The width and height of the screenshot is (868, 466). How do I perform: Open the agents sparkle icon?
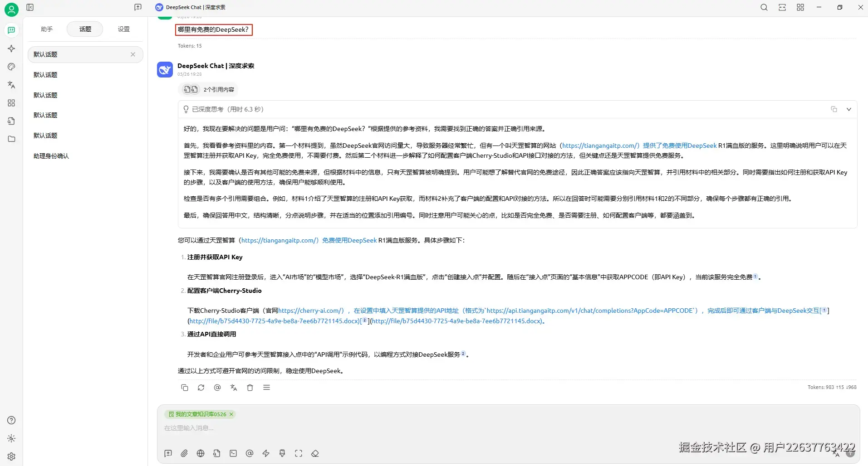11,49
